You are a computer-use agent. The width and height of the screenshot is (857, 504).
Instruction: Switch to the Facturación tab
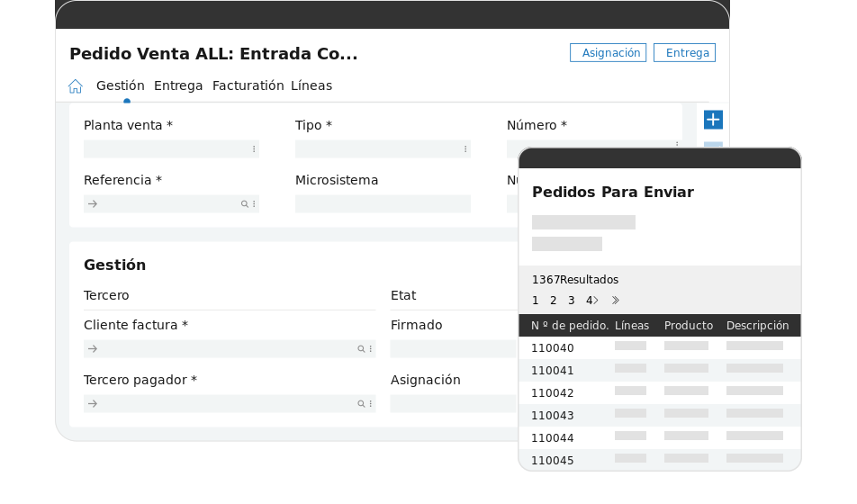[x=248, y=86]
